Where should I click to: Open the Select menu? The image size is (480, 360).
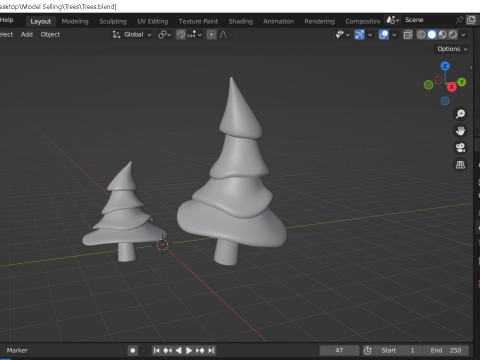point(6,34)
